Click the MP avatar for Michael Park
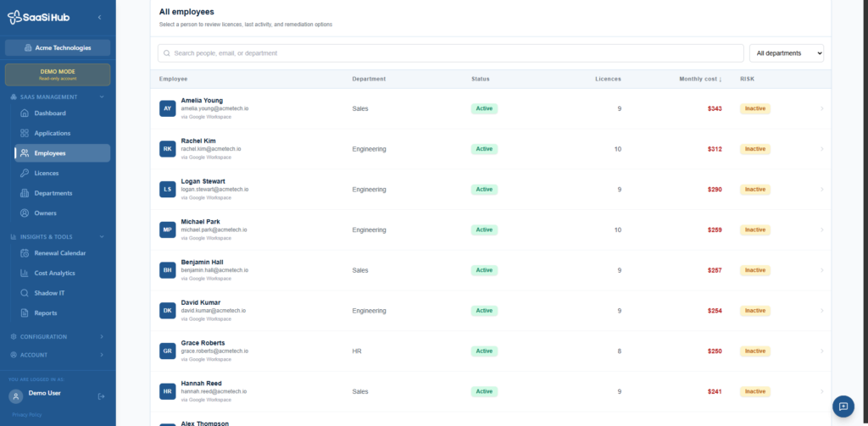The image size is (868, 426). pyautogui.click(x=167, y=230)
